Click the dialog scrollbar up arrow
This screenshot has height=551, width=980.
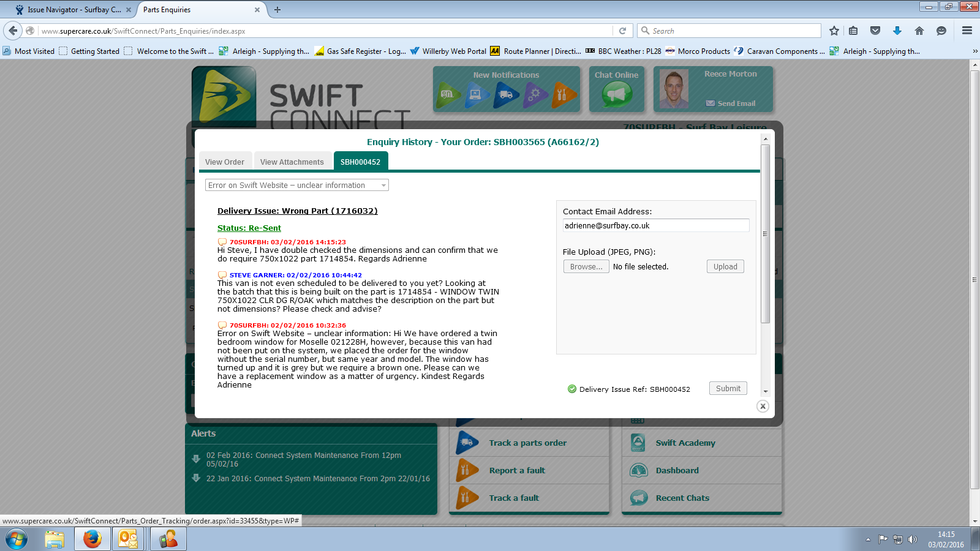[765, 139]
